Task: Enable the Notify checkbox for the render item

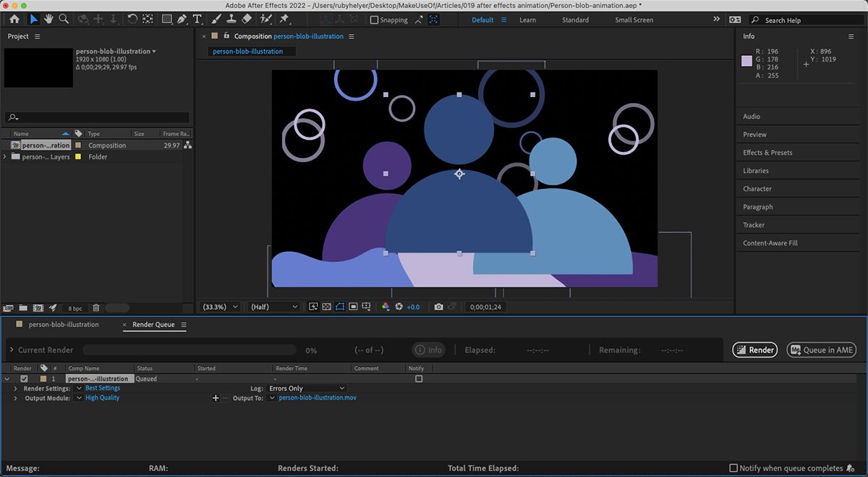Action: pos(417,378)
